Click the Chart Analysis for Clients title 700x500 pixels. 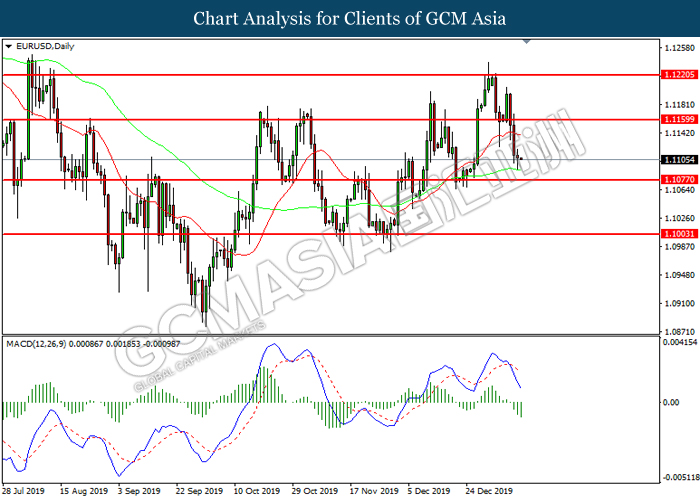coord(350,18)
